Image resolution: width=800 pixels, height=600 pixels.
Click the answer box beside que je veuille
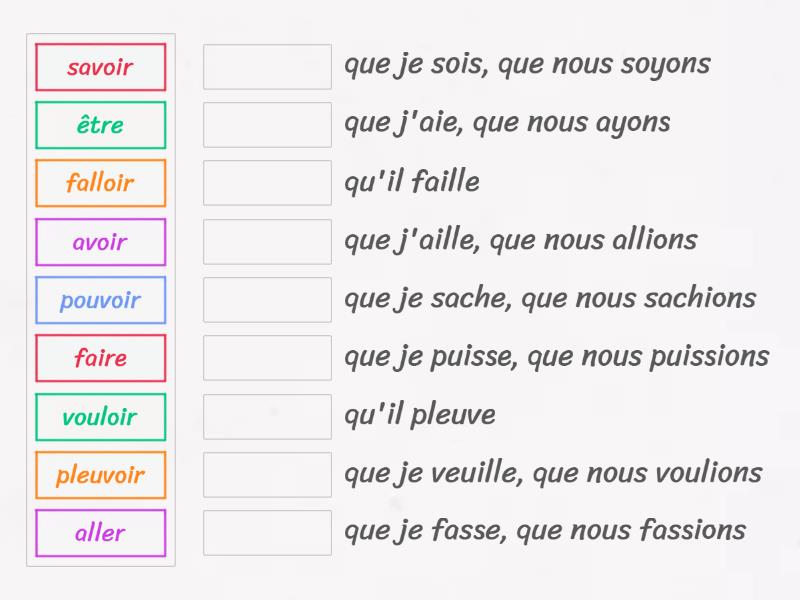coord(267,473)
